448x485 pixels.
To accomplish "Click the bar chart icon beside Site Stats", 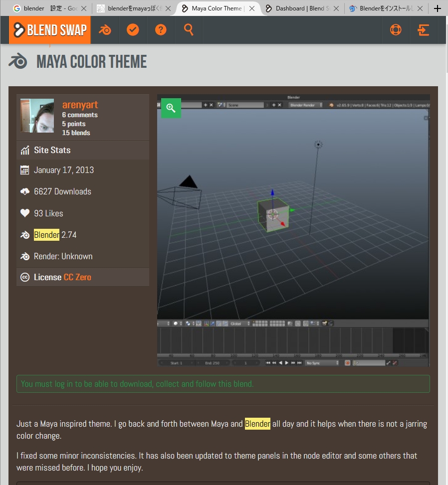I will pos(25,151).
